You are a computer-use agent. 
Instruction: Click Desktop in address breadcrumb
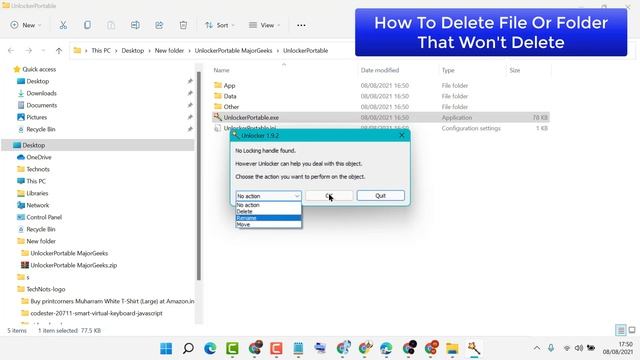click(133, 51)
